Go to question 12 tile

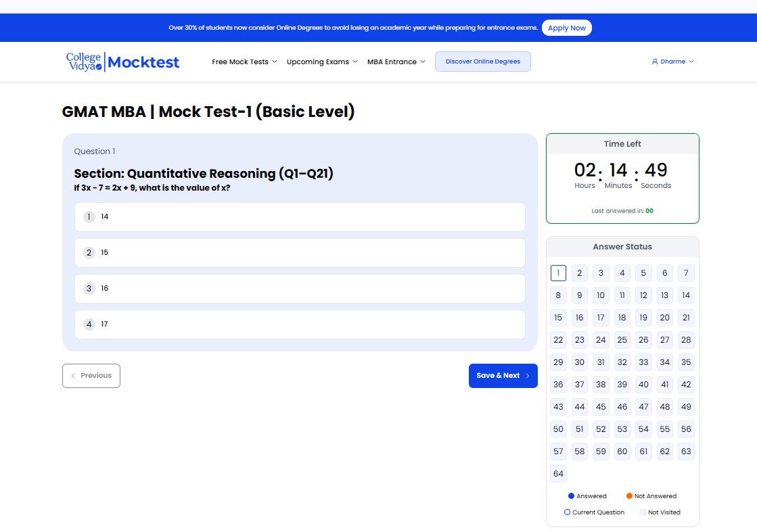643,295
